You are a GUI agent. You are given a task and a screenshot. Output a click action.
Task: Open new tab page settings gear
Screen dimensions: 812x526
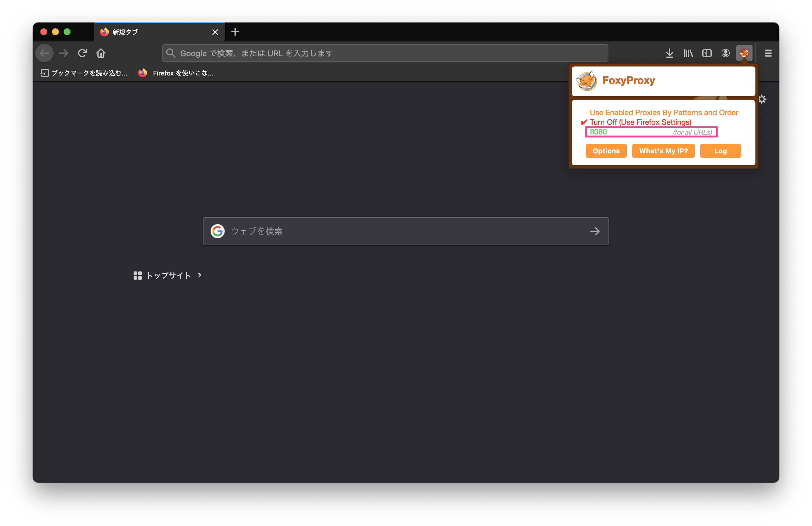[762, 99]
